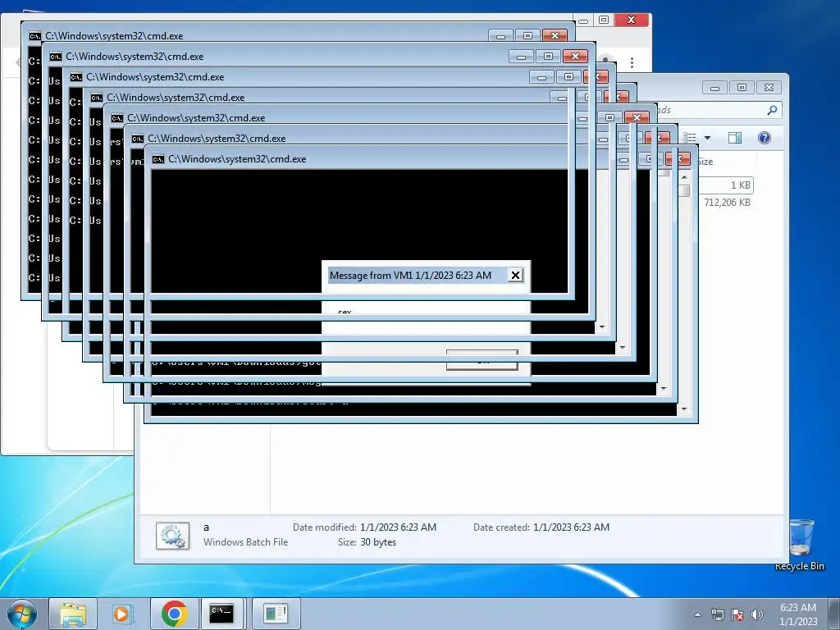The image size is (840, 630).
Task: Close the rearmost cmd.exe window
Action: tap(555, 36)
